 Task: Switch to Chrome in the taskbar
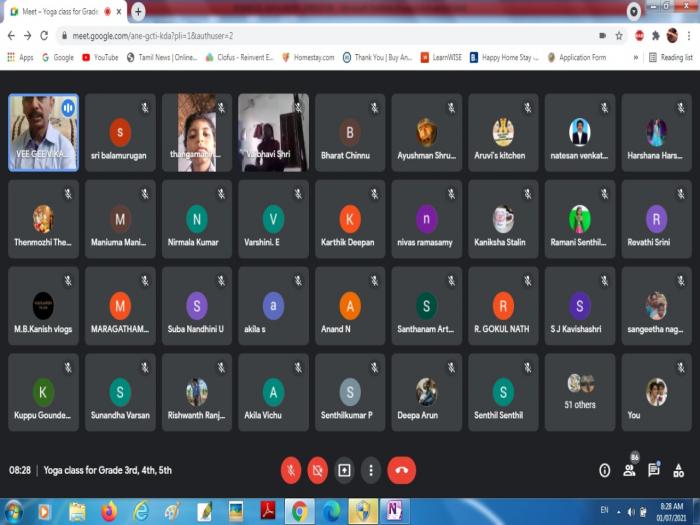pos(300,512)
